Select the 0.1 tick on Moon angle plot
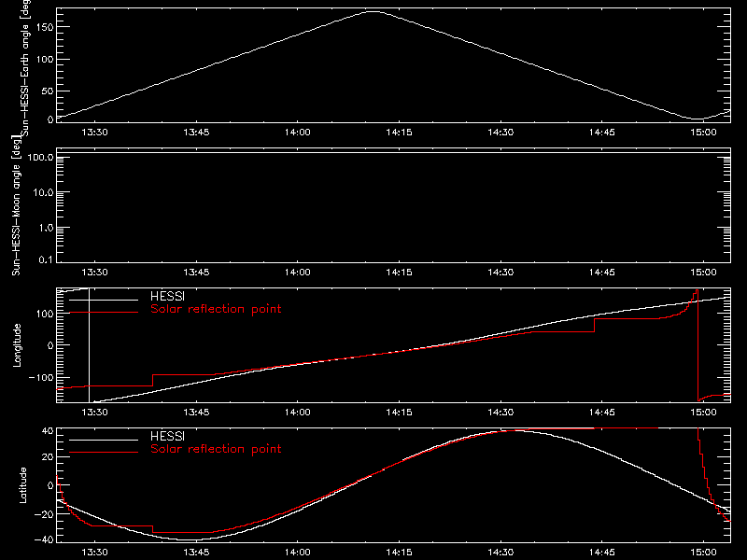 click(46, 259)
